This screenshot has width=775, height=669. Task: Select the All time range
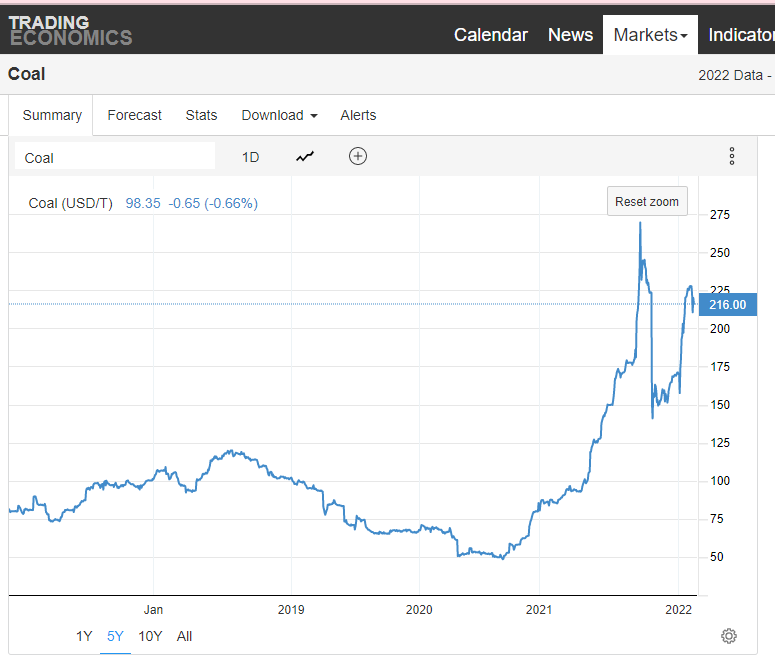tap(184, 636)
